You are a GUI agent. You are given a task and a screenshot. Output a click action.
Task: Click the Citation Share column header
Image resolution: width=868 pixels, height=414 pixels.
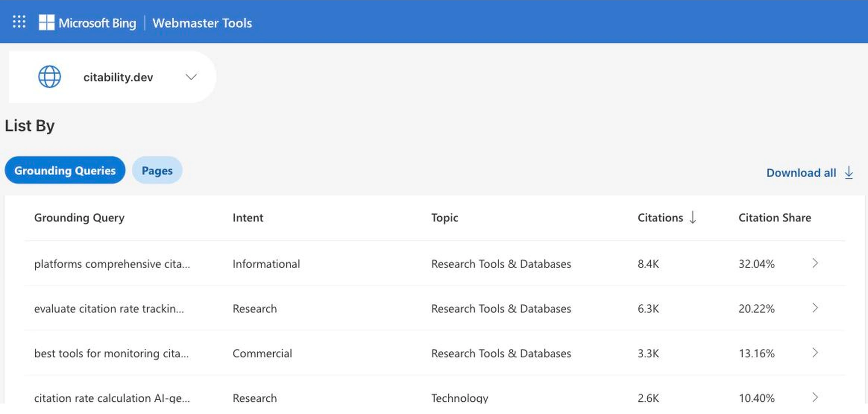pos(775,217)
